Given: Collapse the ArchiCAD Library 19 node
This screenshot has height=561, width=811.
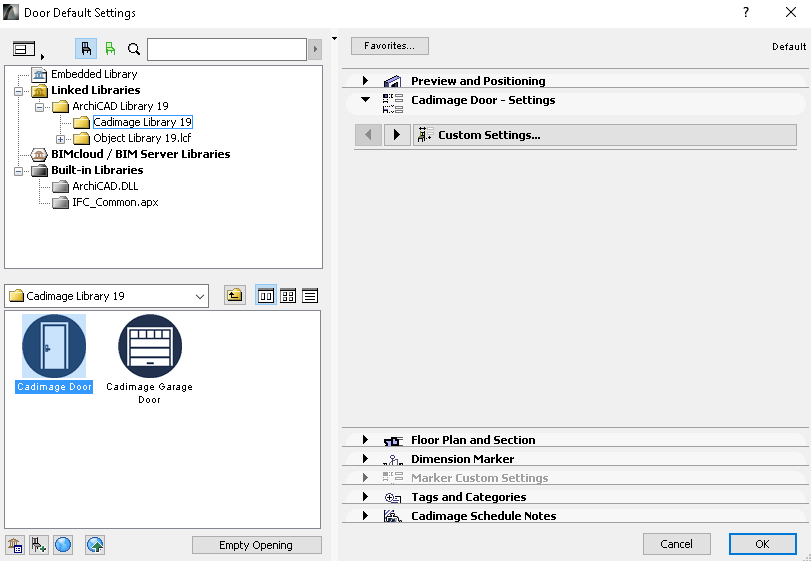Looking at the screenshot, I should click(x=39, y=107).
